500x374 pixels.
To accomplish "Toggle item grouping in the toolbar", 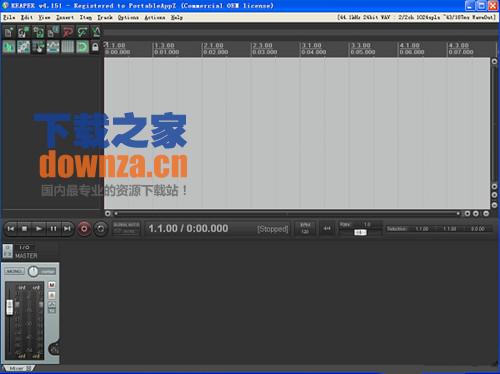I will 23,47.
